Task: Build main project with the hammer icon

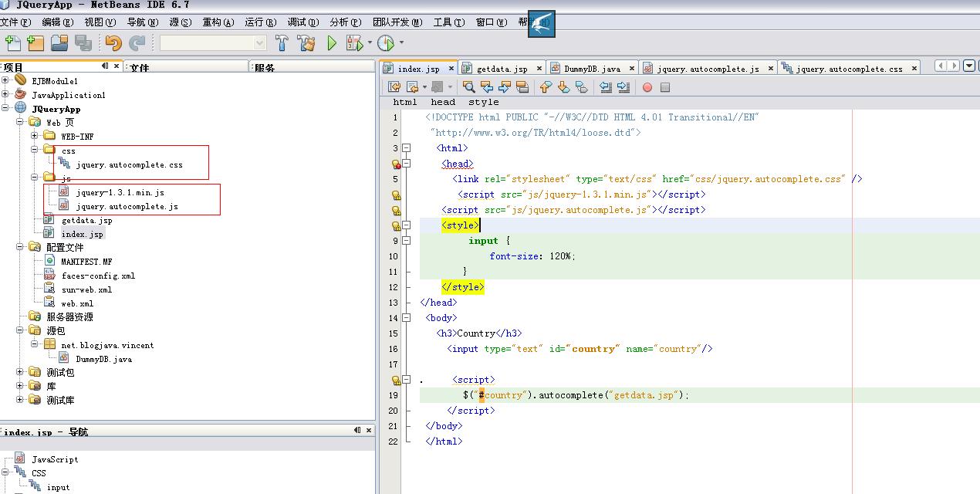Action: 282,43
